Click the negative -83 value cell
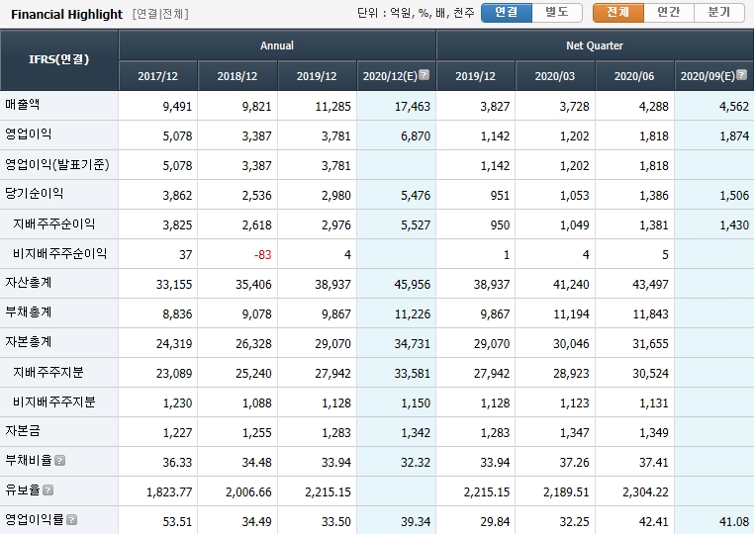This screenshot has width=756, height=534. [x=237, y=254]
